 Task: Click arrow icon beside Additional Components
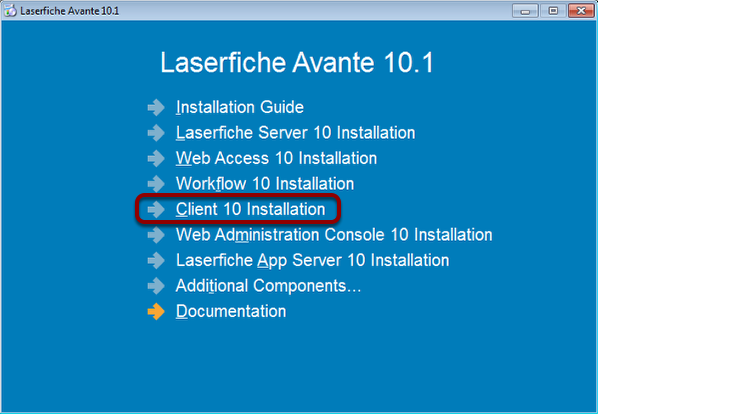[156, 286]
